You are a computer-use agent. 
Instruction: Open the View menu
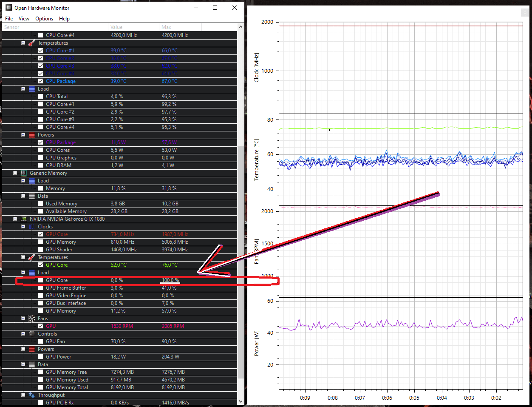pos(24,19)
